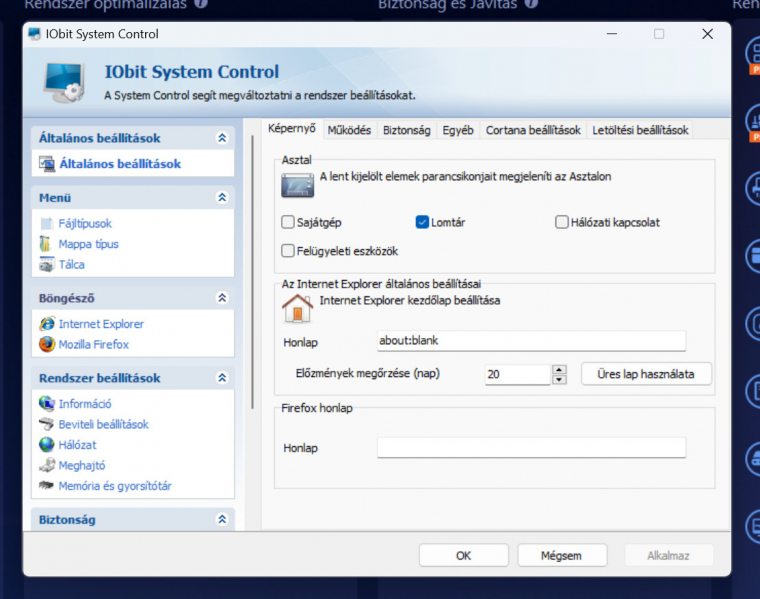Open the Mappa típus link

pyautogui.click(x=88, y=244)
